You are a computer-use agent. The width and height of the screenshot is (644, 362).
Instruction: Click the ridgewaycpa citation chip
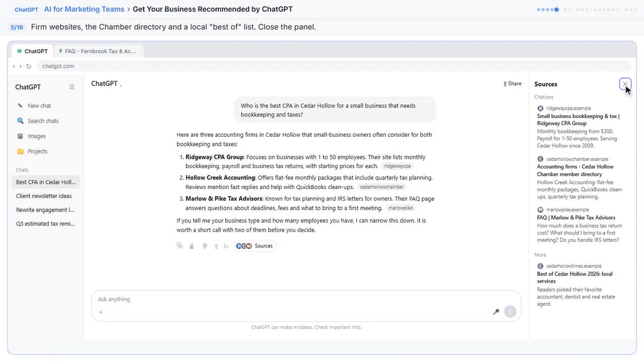pyautogui.click(x=397, y=166)
